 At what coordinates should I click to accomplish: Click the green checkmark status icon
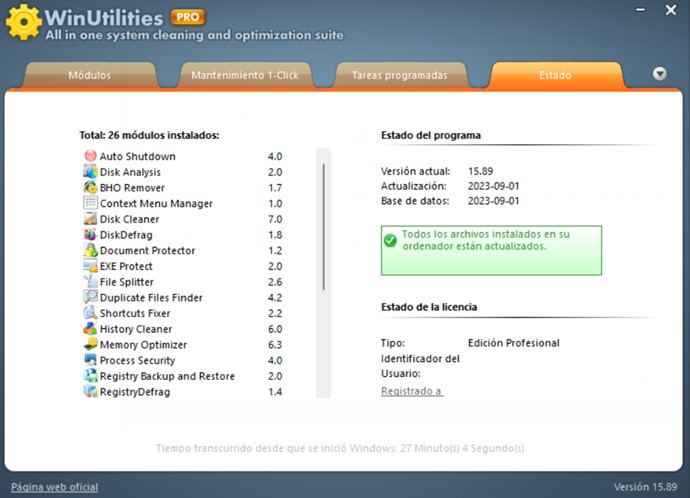(390, 240)
